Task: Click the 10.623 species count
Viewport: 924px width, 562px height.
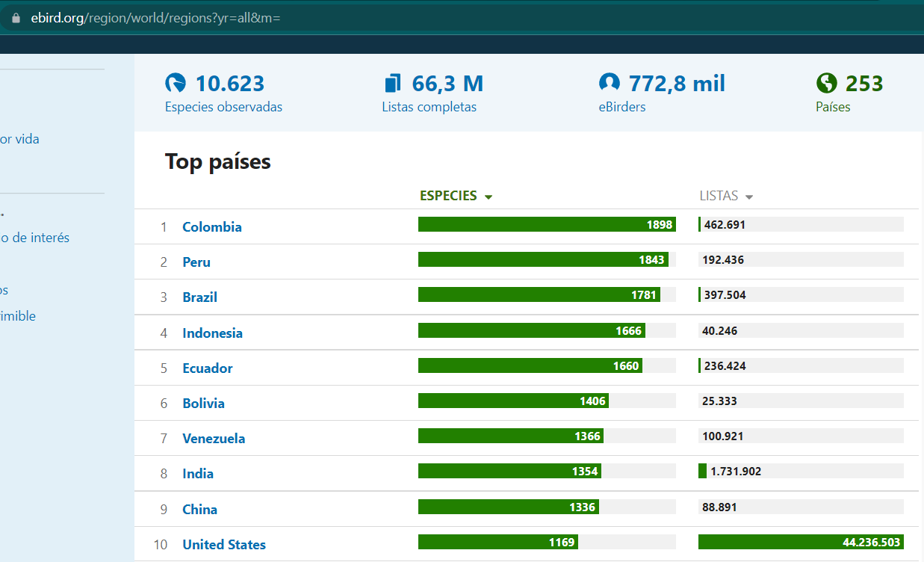Action: click(x=230, y=83)
